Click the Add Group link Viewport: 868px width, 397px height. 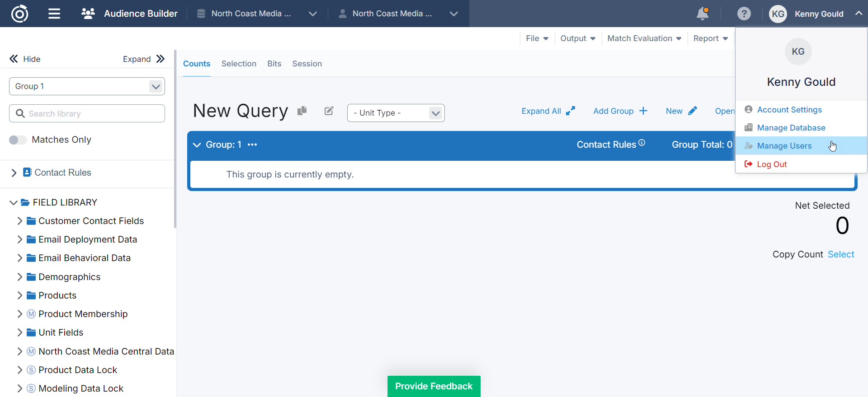(620, 111)
